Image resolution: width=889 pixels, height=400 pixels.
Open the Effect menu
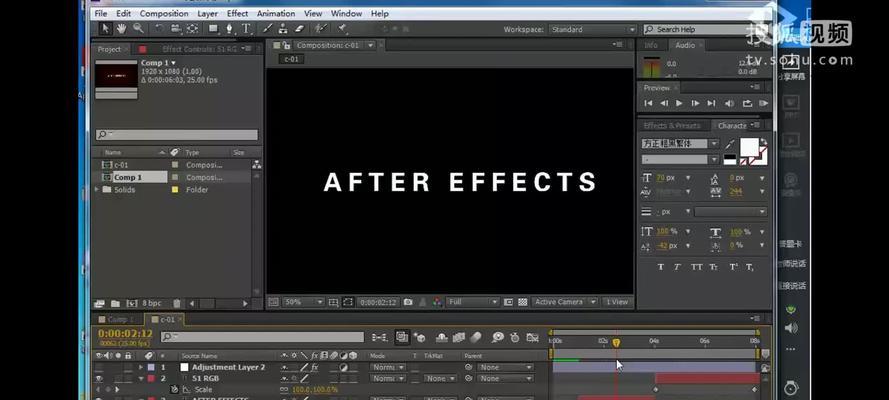point(237,14)
